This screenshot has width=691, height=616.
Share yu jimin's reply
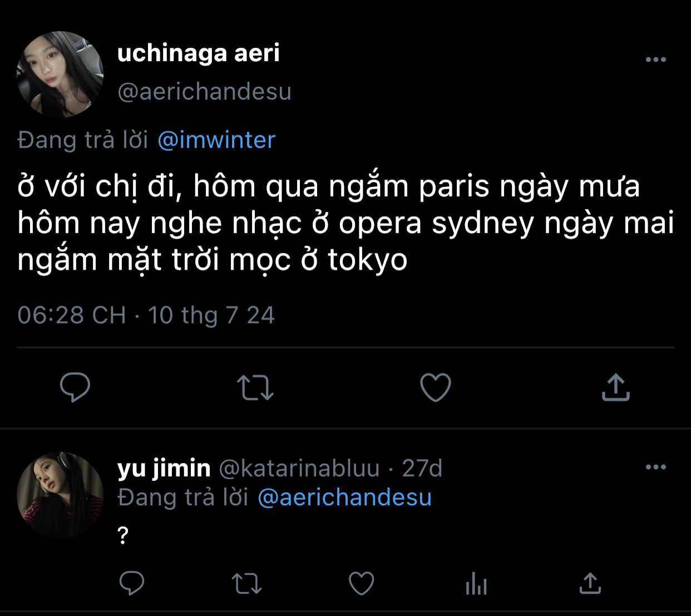click(590, 583)
